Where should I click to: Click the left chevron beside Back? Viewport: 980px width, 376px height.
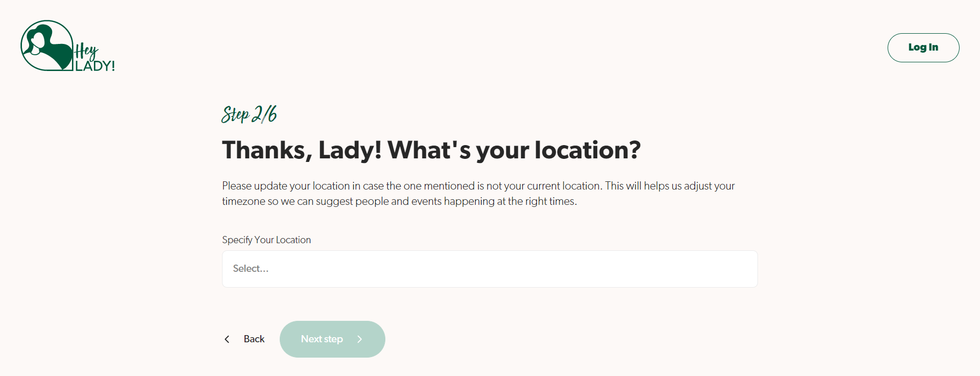[227, 339]
